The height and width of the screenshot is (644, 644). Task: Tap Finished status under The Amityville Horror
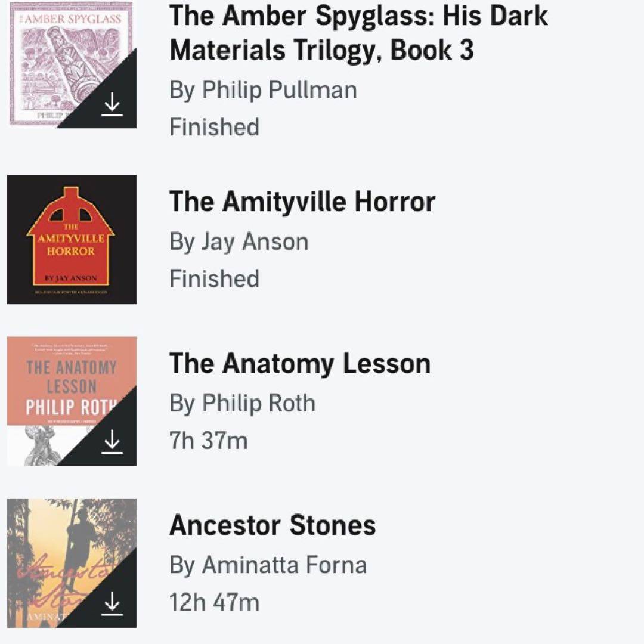(x=214, y=279)
